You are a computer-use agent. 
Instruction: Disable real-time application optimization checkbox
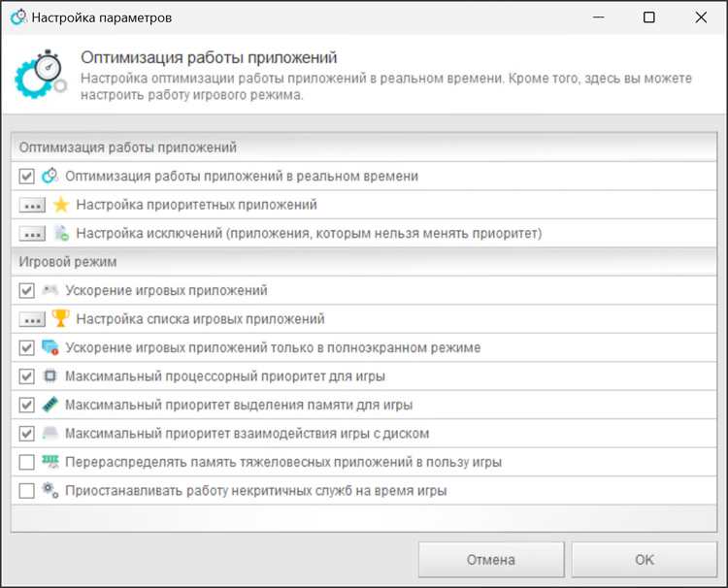tap(27, 177)
